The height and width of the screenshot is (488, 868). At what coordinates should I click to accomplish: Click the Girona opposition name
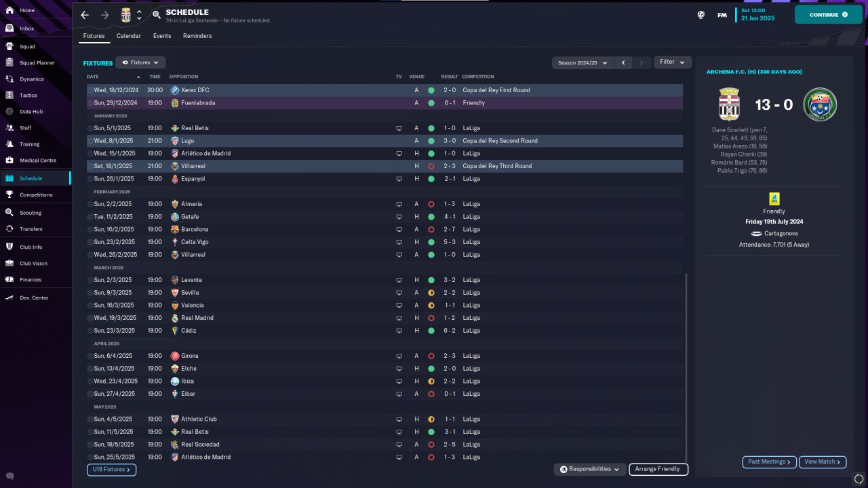(190, 356)
